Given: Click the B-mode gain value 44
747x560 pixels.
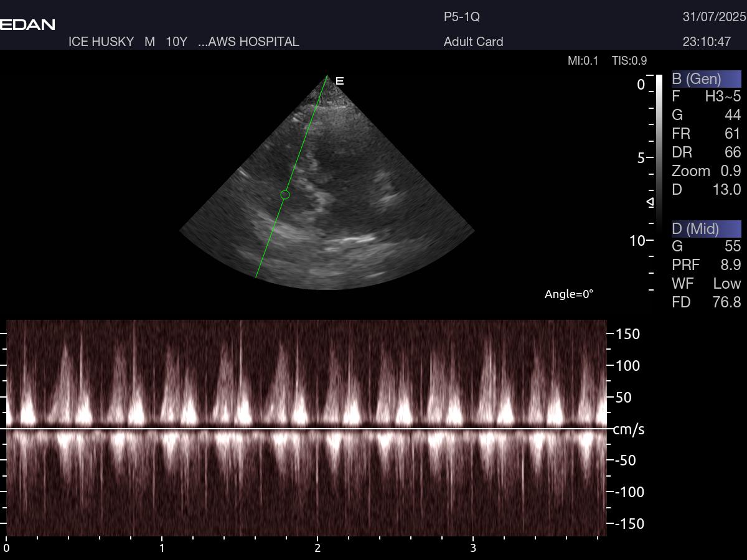Looking at the screenshot, I should [x=732, y=115].
